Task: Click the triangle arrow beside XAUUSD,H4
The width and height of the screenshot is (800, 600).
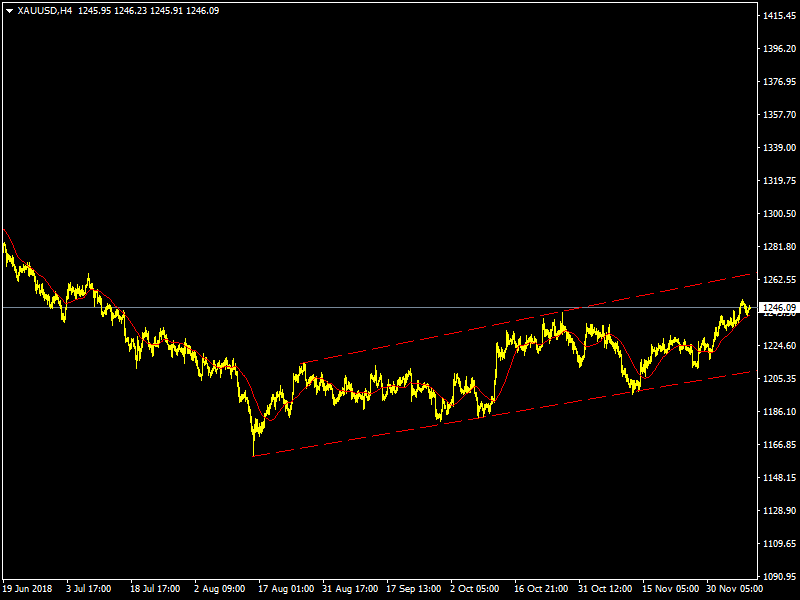Action: (9, 10)
